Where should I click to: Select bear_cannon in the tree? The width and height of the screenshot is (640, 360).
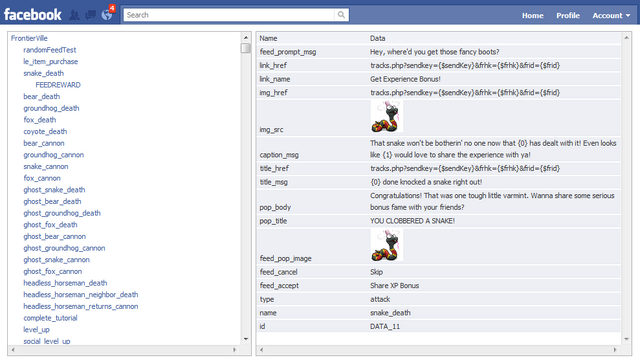point(44,143)
